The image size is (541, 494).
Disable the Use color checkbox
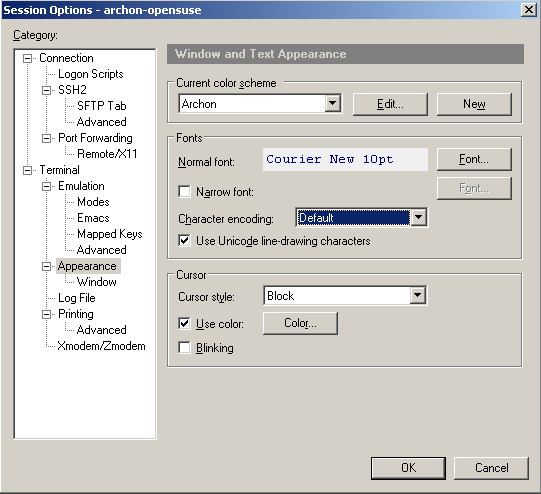click(x=184, y=324)
